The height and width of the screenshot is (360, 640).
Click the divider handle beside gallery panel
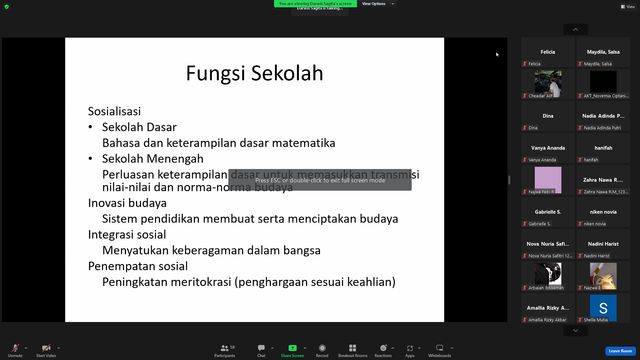(x=509, y=180)
